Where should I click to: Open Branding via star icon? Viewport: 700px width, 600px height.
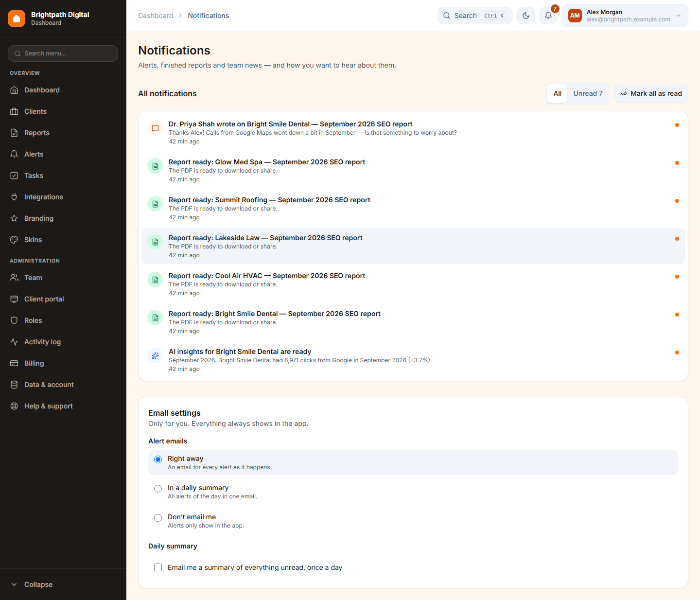click(14, 218)
